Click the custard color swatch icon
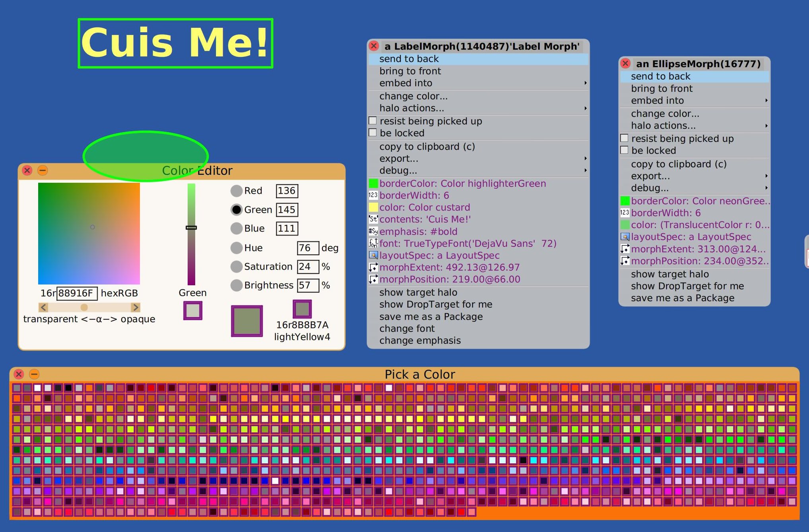 tap(373, 207)
